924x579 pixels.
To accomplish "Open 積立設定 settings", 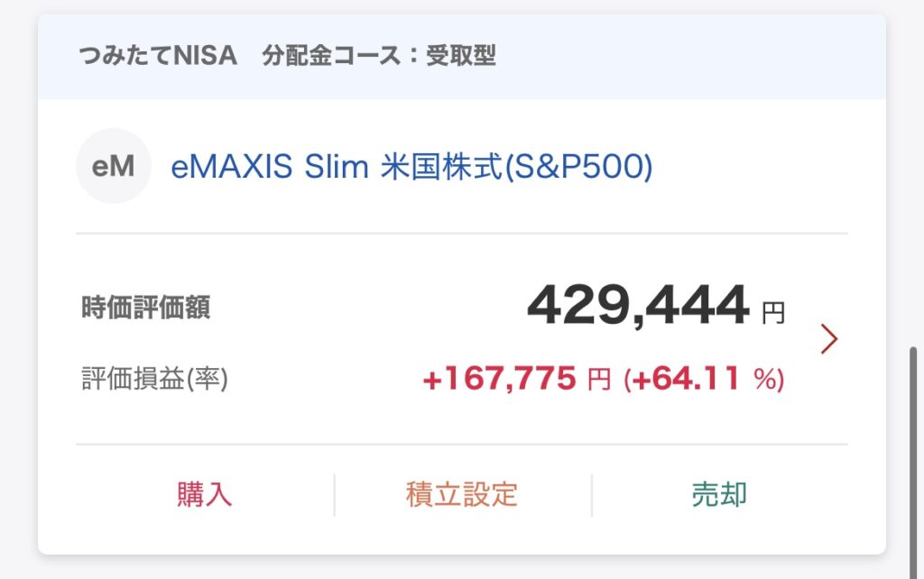I will pyautogui.click(x=462, y=495).
